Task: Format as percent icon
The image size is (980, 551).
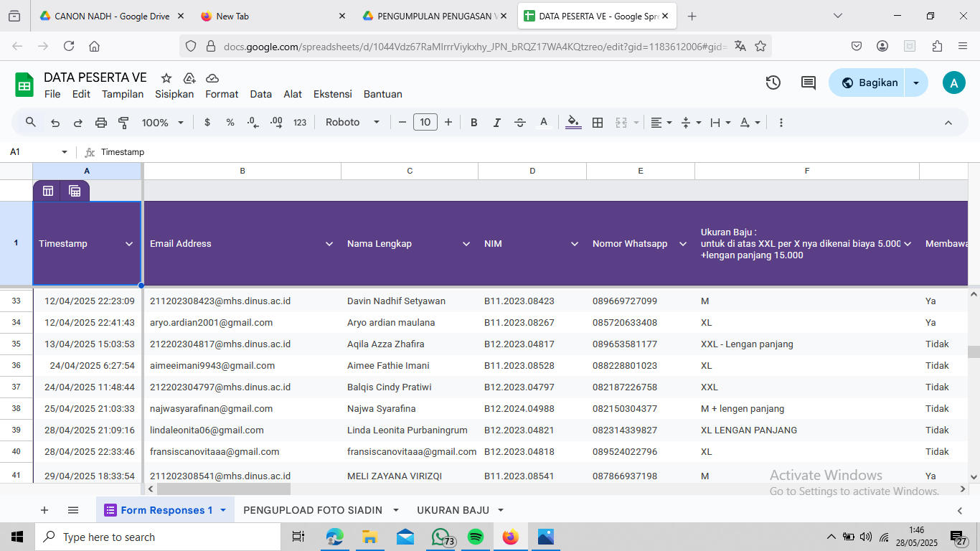Action: pos(230,123)
